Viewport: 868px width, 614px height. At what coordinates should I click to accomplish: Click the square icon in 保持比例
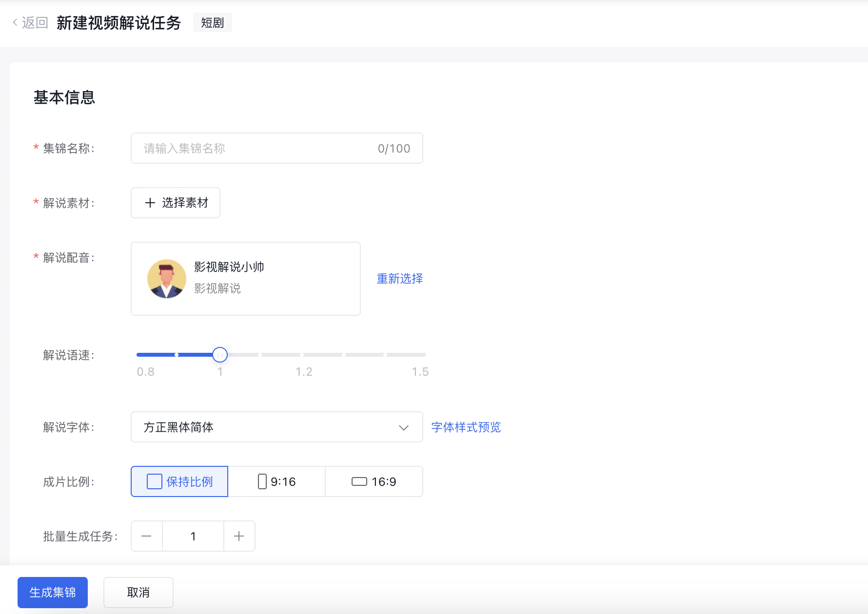[x=155, y=481]
